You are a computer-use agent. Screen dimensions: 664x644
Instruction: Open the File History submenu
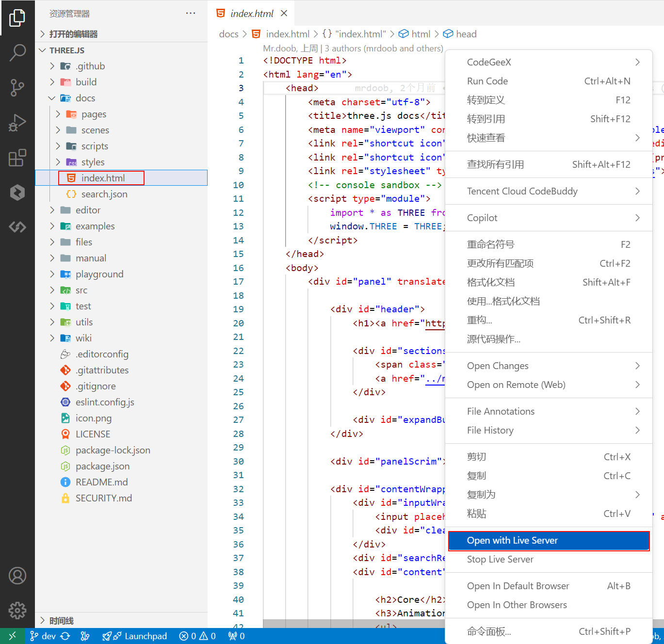(x=549, y=430)
